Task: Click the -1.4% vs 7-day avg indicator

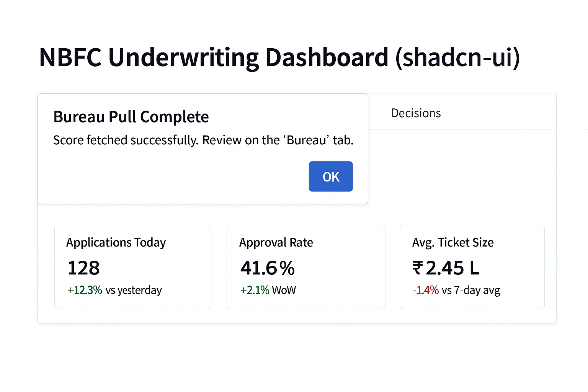Action: [456, 290]
